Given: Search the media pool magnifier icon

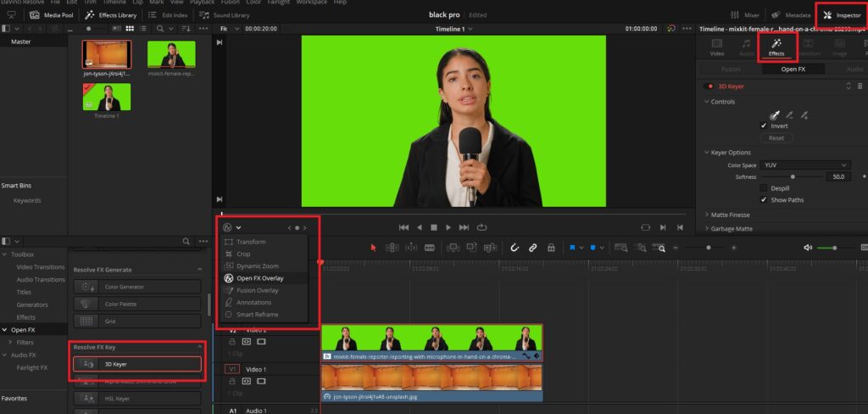Looking at the screenshot, I should tap(160, 28).
